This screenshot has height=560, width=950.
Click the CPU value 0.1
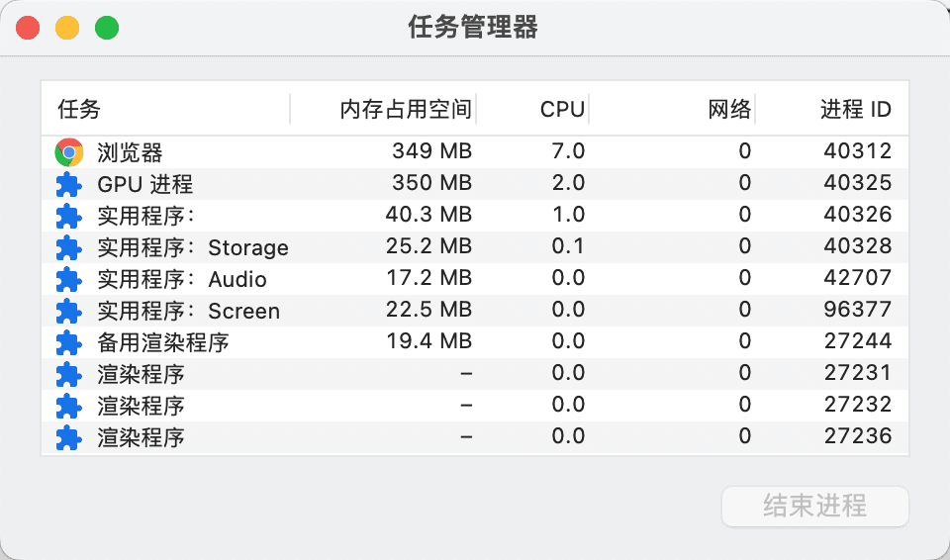(x=568, y=245)
